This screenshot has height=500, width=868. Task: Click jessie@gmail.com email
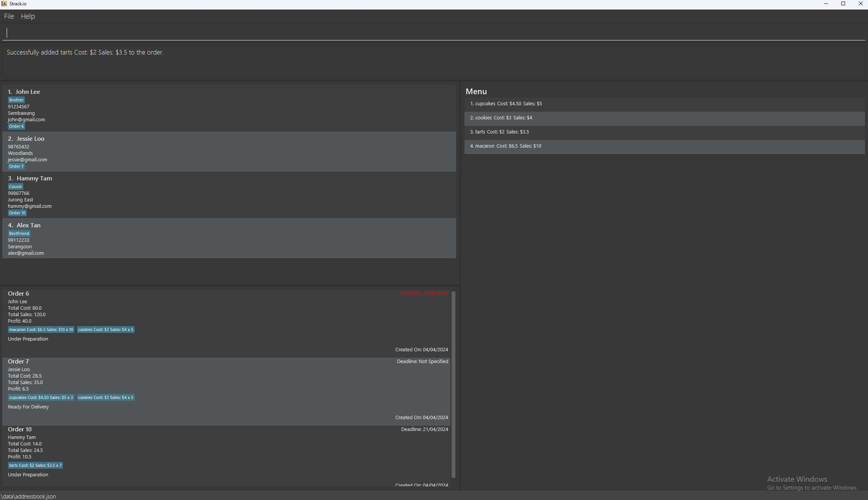27,160
